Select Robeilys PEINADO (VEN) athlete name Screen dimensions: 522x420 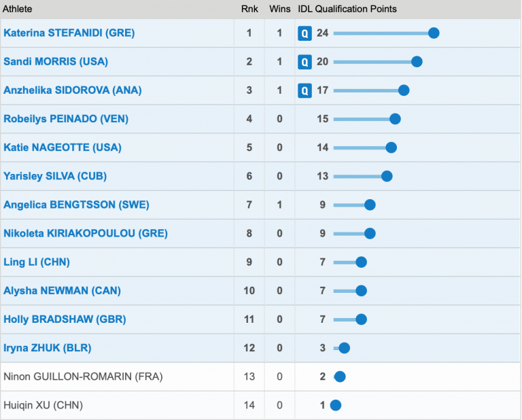pos(66,119)
